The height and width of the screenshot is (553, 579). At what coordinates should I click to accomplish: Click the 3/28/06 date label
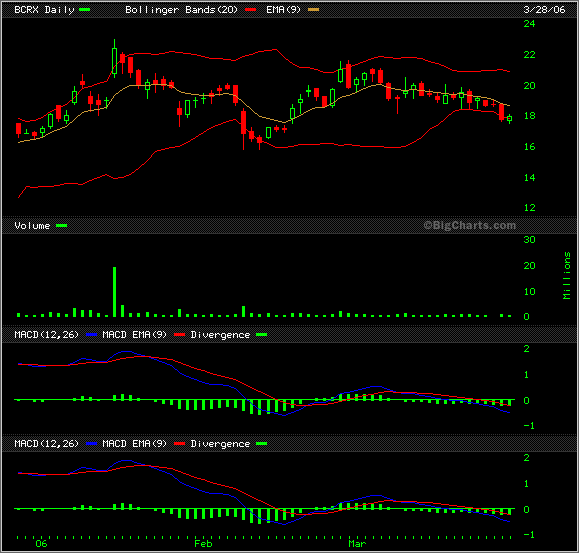click(544, 10)
